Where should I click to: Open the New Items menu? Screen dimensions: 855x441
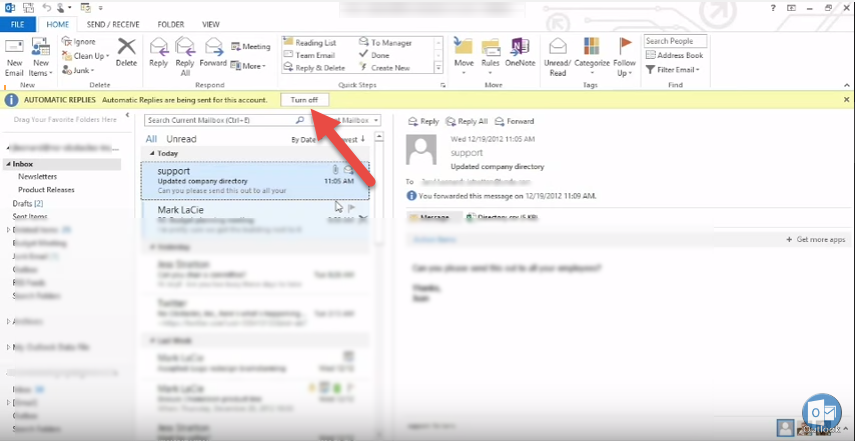pyautogui.click(x=41, y=58)
